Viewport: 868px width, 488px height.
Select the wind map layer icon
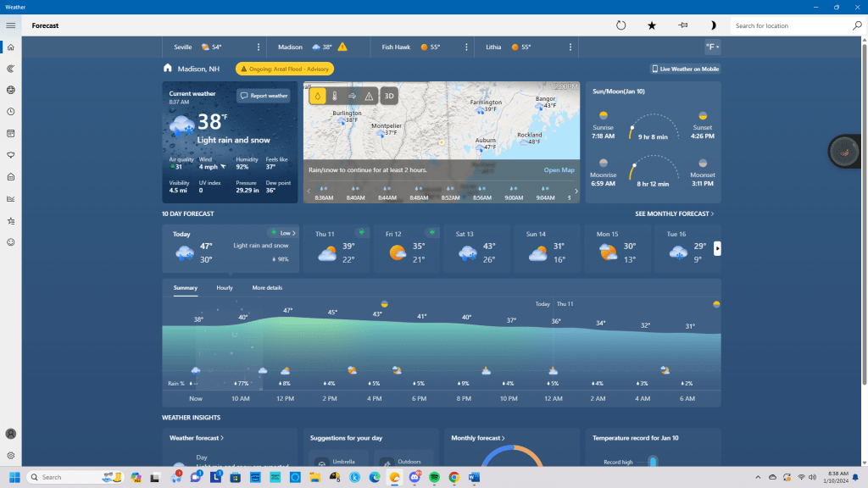tap(352, 96)
